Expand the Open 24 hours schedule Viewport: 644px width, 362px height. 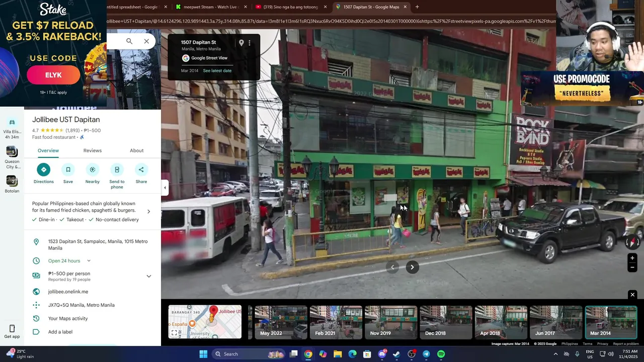click(x=89, y=261)
